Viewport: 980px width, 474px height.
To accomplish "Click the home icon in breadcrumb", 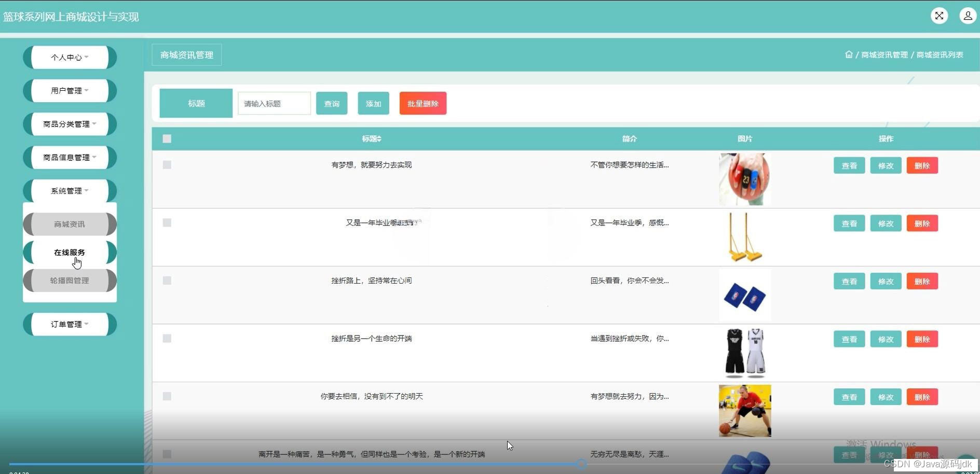I will pos(849,54).
